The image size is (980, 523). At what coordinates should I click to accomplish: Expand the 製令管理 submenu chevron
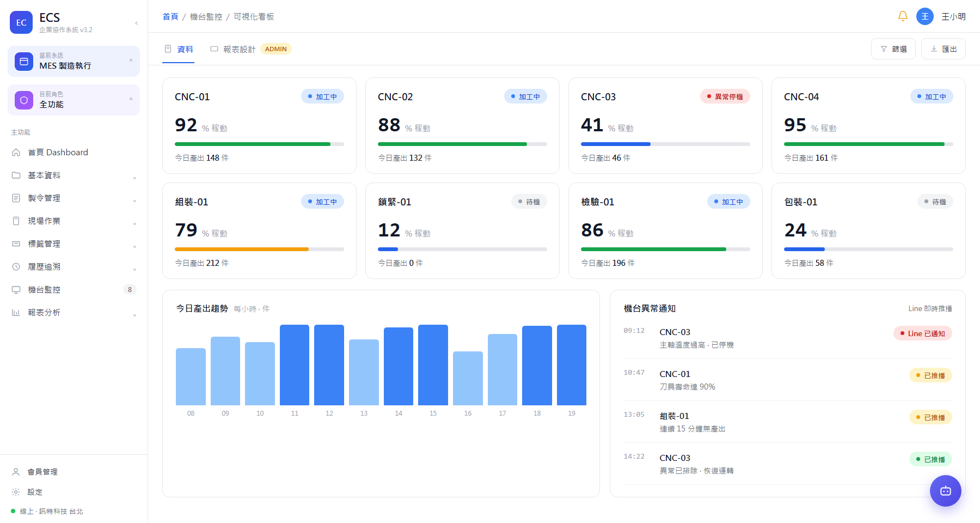tap(134, 200)
